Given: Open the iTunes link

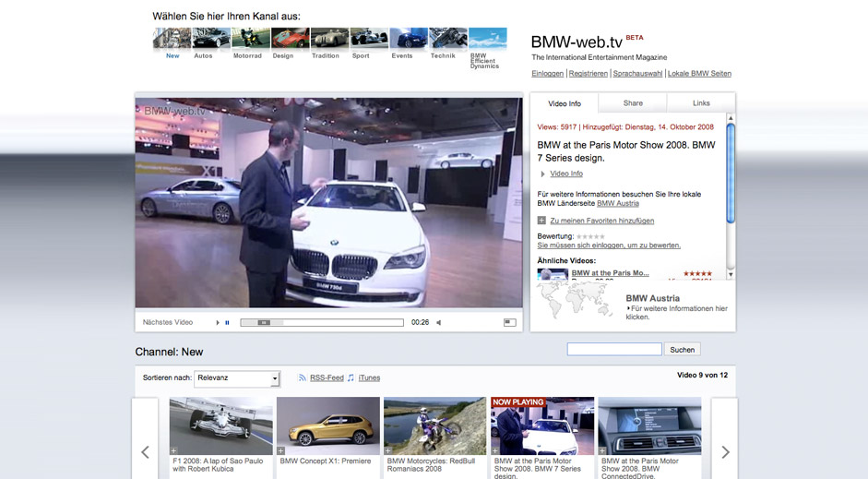Looking at the screenshot, I should click(x=369, y=377).
